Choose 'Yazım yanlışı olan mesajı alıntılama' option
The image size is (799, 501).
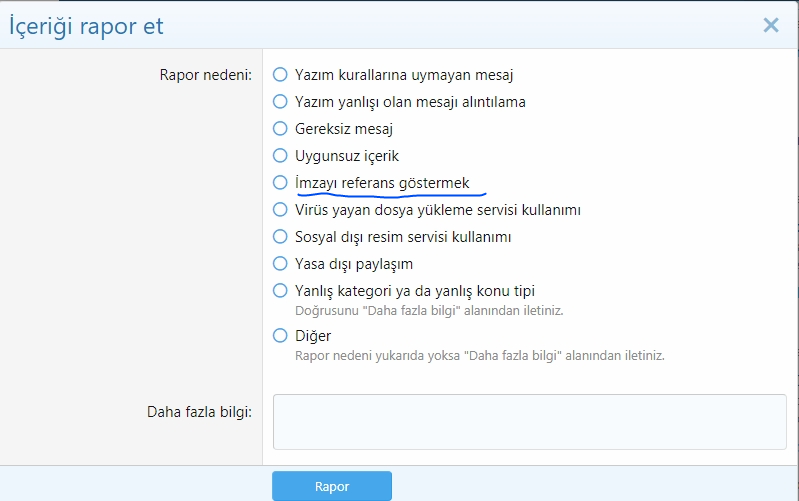click(x=280, y=101)
